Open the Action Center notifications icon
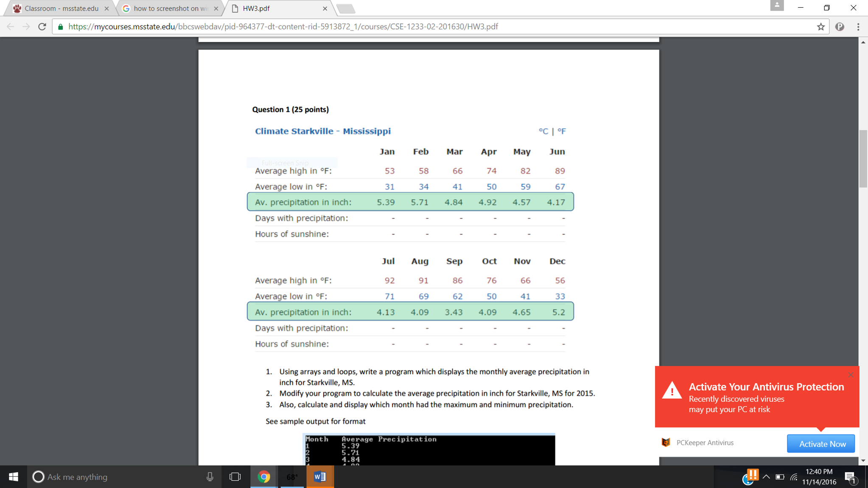This screenshot has width=868, height=488. [x=850, y=477]
